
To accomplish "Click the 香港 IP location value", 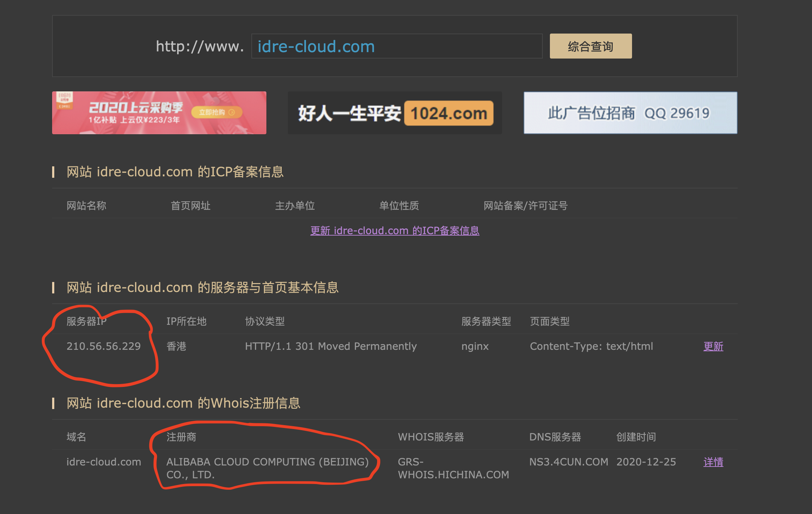I will pyautogui.click(x=176, y=346).
